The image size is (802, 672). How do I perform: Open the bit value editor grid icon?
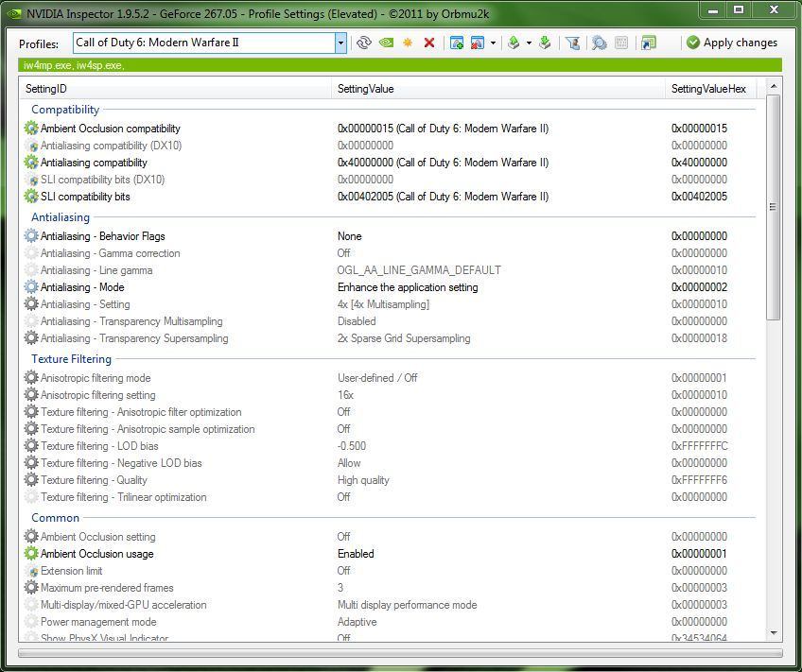(621, 43)
